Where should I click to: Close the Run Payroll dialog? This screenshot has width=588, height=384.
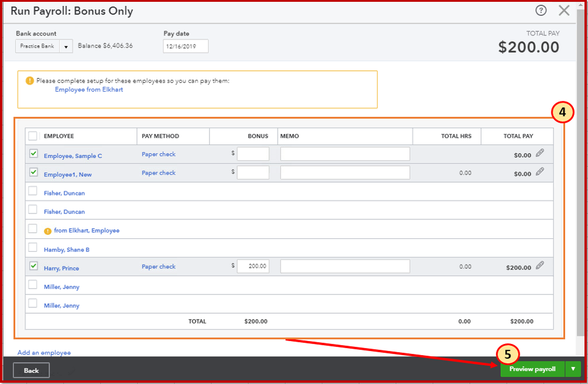564,11
